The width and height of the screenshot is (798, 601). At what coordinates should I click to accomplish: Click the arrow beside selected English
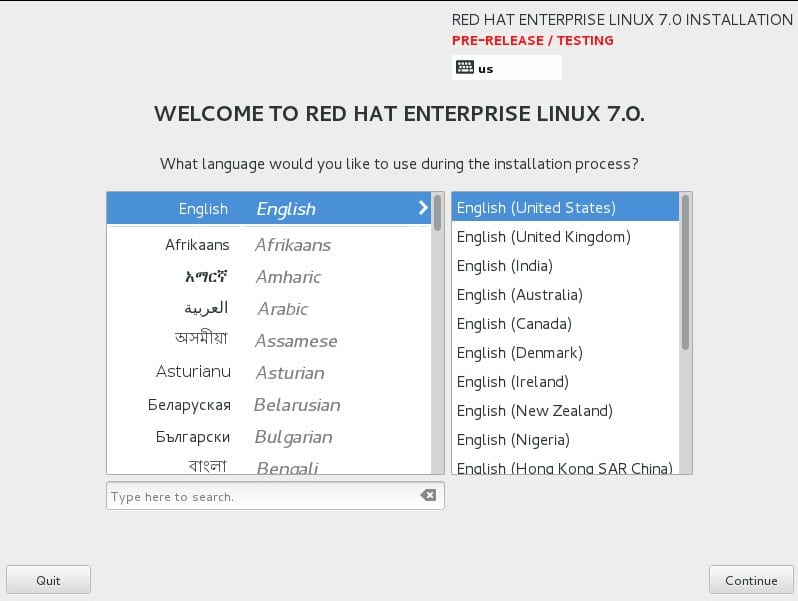pos(423,208)
